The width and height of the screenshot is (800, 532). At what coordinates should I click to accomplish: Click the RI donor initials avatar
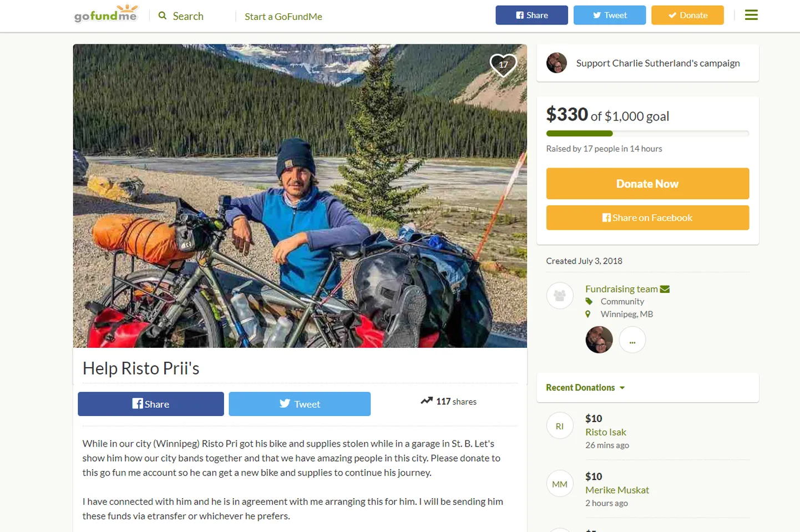tap(560, 426)
